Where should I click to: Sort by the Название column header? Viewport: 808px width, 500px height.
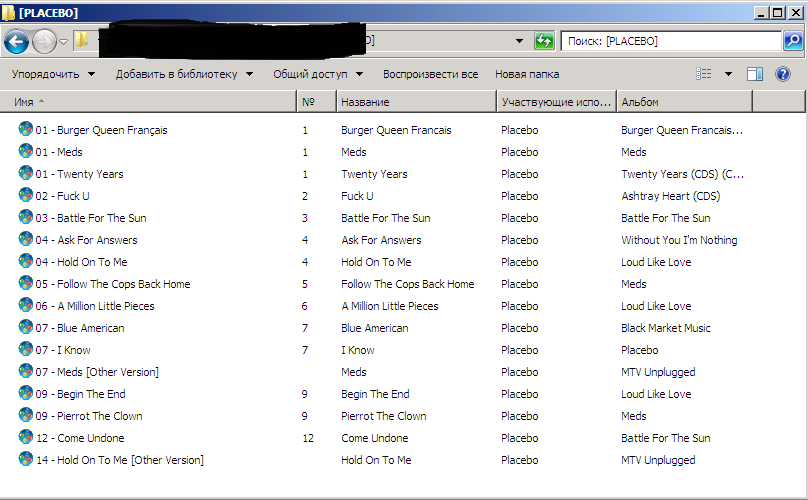416,102
